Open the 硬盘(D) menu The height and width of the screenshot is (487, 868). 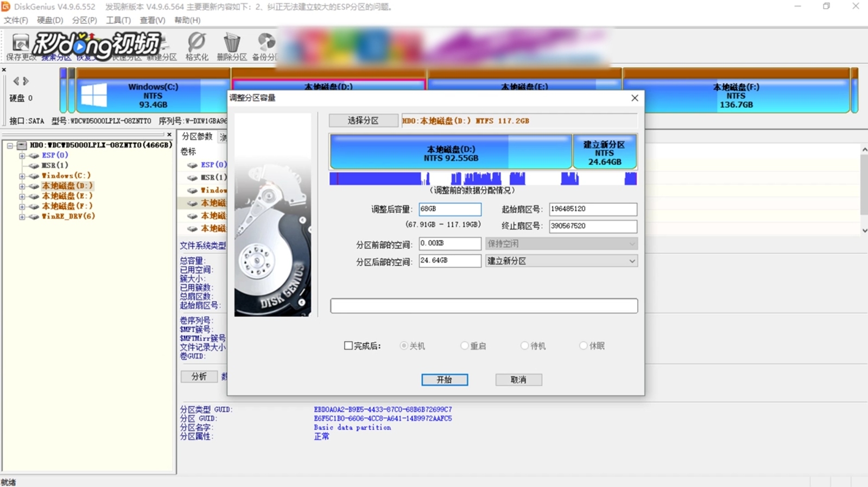[50, 20]
